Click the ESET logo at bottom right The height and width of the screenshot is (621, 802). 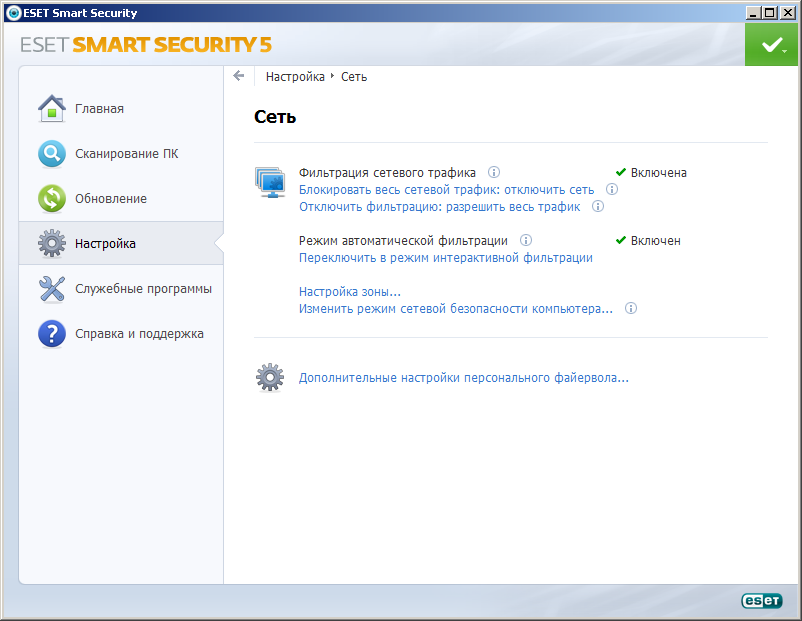point(762,601)
